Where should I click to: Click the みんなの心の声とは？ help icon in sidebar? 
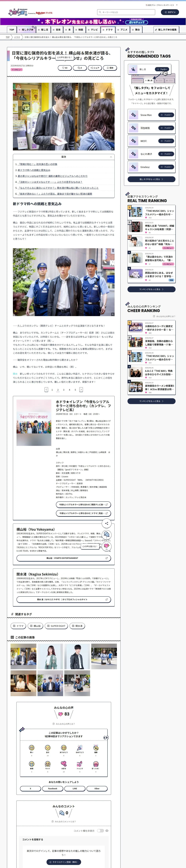pos(154,316)
